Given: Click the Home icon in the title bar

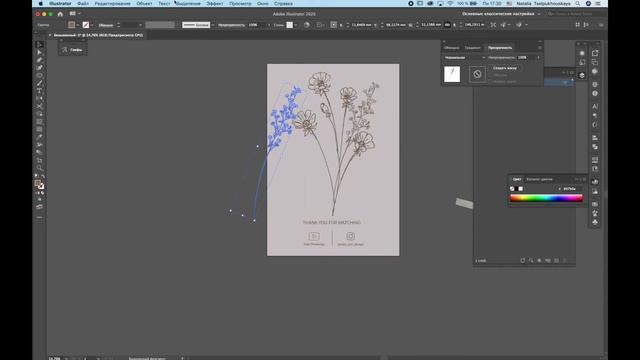Looking at the screenshot, I should [x=60, y=14].
